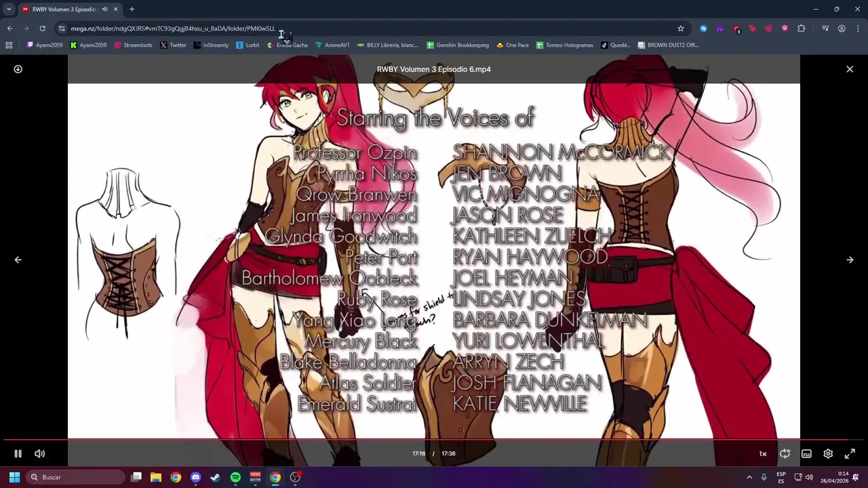
Task: Open the Streamloots bookmark
Action: click(x=133, y=45)
